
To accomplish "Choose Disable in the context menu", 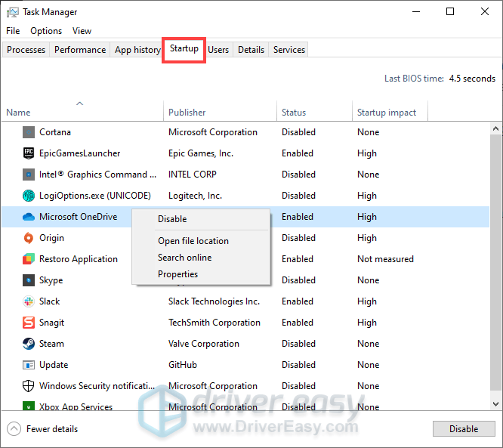I will point(172,219).
